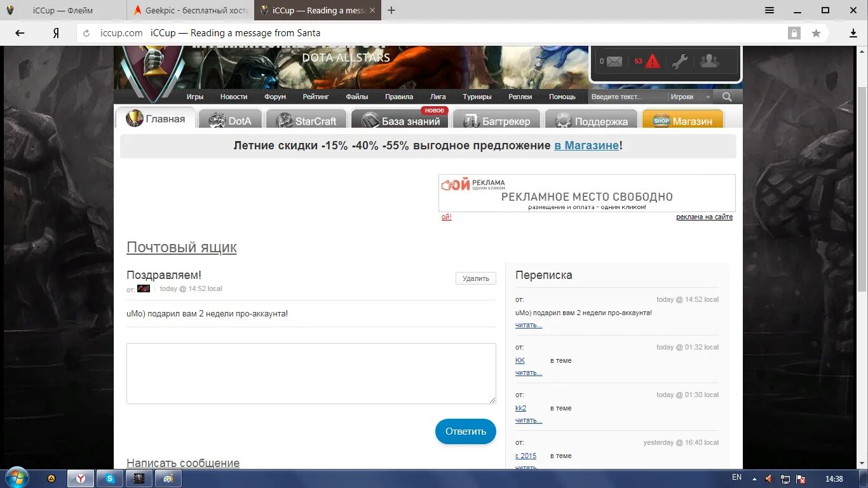The image size is (868, 488).
Task: Click the site search magnifier icon
Action: (727, 97)
